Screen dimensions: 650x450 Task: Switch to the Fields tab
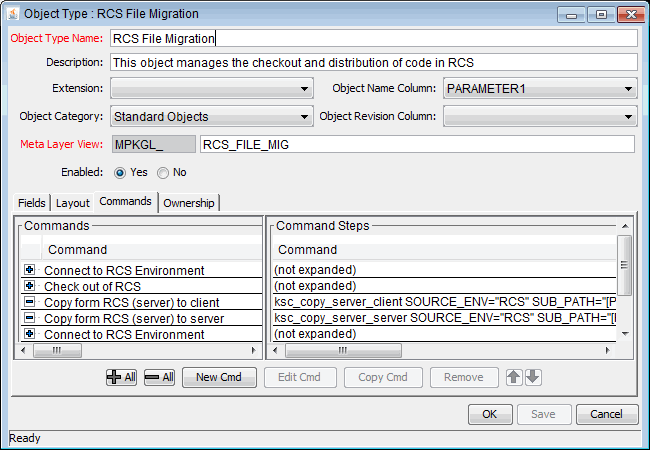(x=32, y=203)
